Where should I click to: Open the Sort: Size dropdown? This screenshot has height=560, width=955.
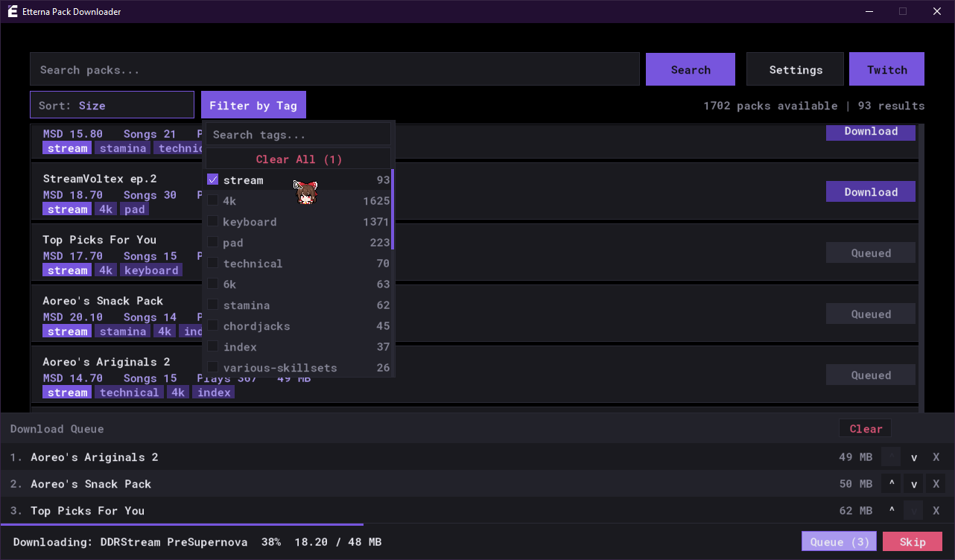112,105
